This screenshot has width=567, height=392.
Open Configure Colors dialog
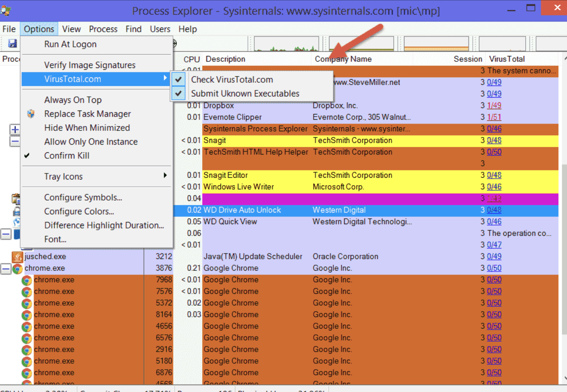(x=97, y=211)
